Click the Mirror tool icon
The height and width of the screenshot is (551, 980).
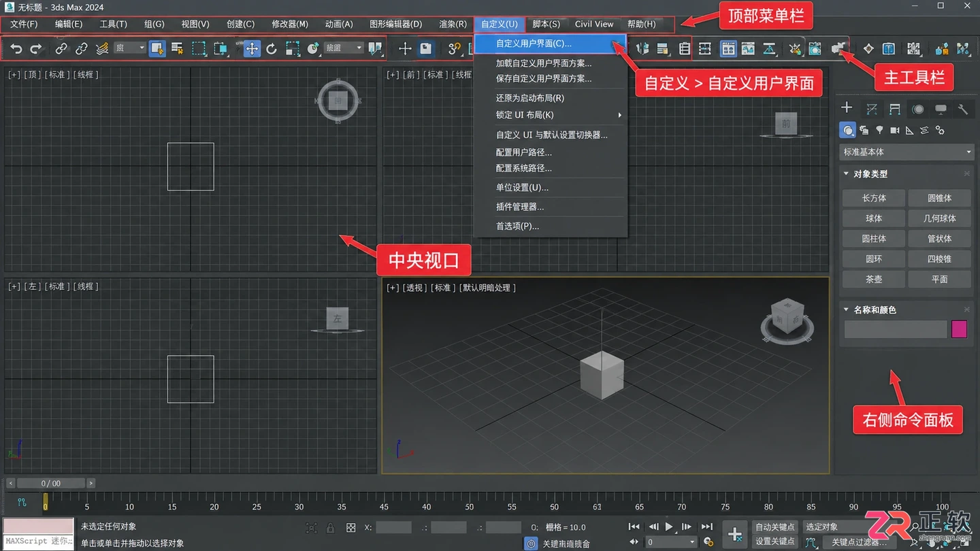point(642,48)
